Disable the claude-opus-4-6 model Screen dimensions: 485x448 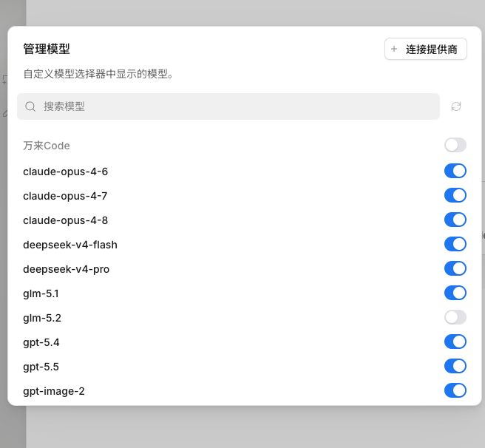[x=455, y=171]
